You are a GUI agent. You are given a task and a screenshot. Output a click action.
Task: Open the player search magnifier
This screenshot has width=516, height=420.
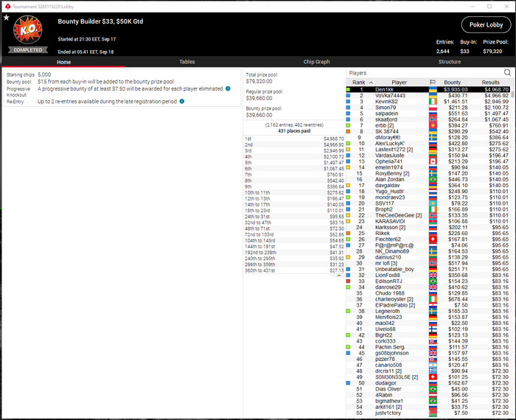[507, 73]
